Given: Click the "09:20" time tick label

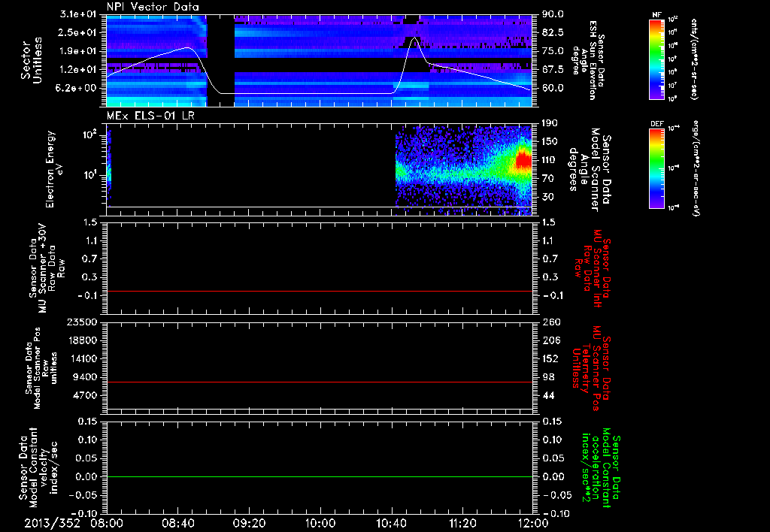Looking at the screenshot, I should (249, 523).
